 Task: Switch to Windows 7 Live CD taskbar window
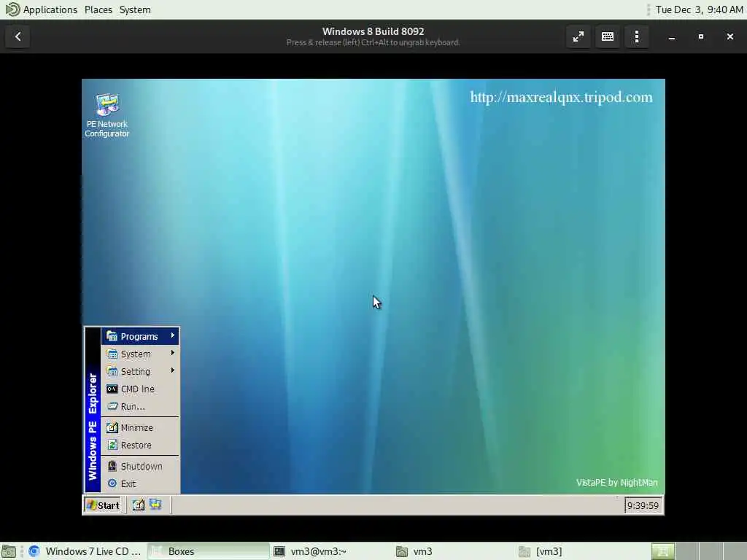[85, 551]
